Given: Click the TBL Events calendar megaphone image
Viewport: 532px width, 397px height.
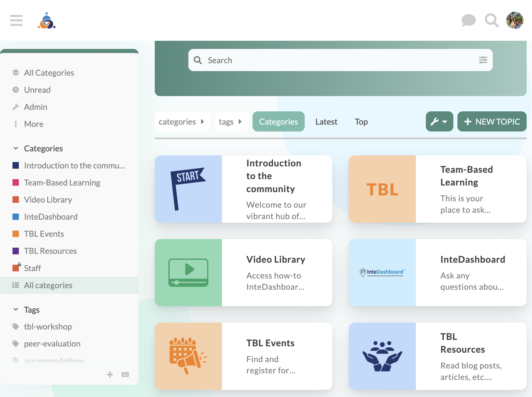Looking at the screenshot, I should tap(188, 356).
